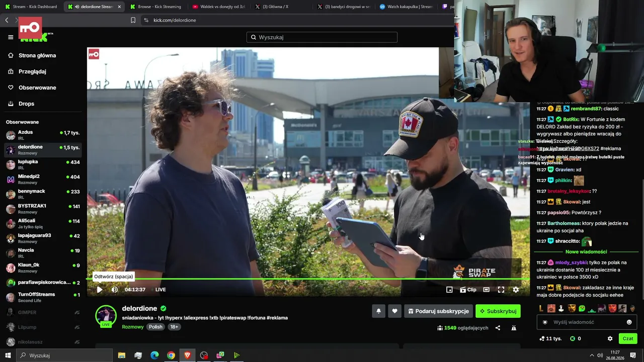Click the browser bookmark icon
Image resolution: width=644 pixels, height=362 pixels.
pyautogui.click(x=133, y=20)
